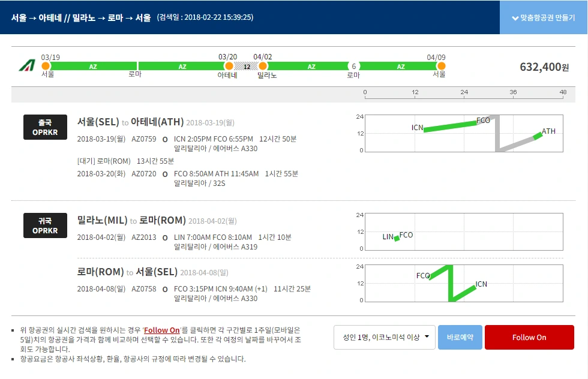
Task: Expand the 맞춤항공권 만들기 panel
Action: 543,18
